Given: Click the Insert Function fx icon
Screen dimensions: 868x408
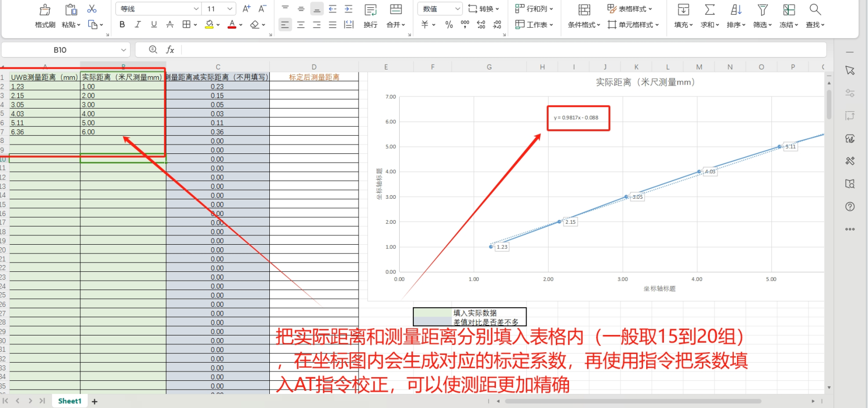Looking at the screenshot, I should (x=170, y=50).
